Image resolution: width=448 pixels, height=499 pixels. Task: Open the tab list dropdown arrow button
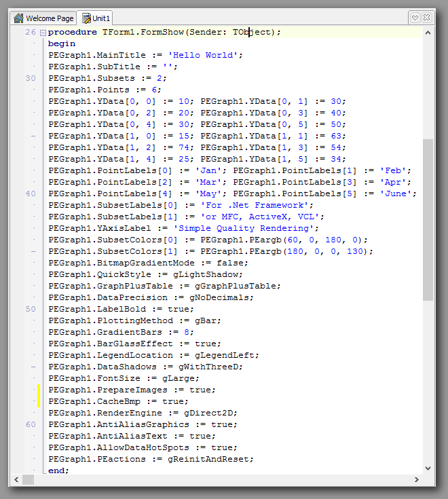click(x=415, y=18)
